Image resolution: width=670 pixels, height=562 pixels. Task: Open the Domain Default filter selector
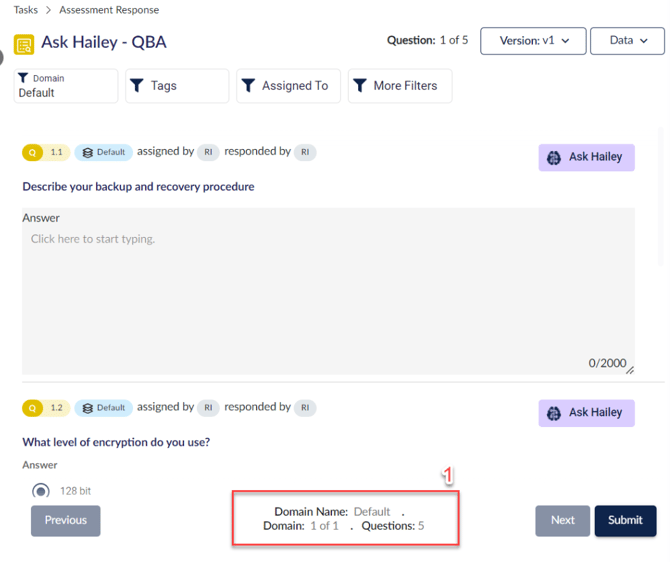pyautogui.click(x=66, y=86)
